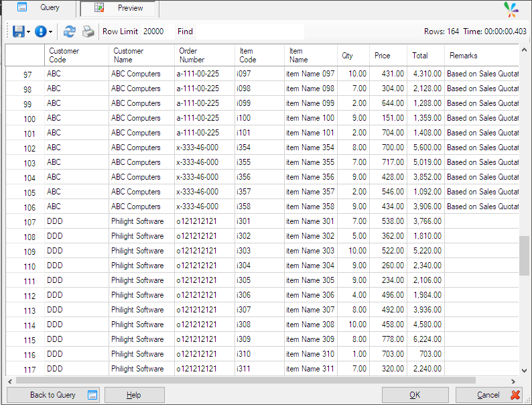Click the Customer Code column header

(x=76, y=55)
